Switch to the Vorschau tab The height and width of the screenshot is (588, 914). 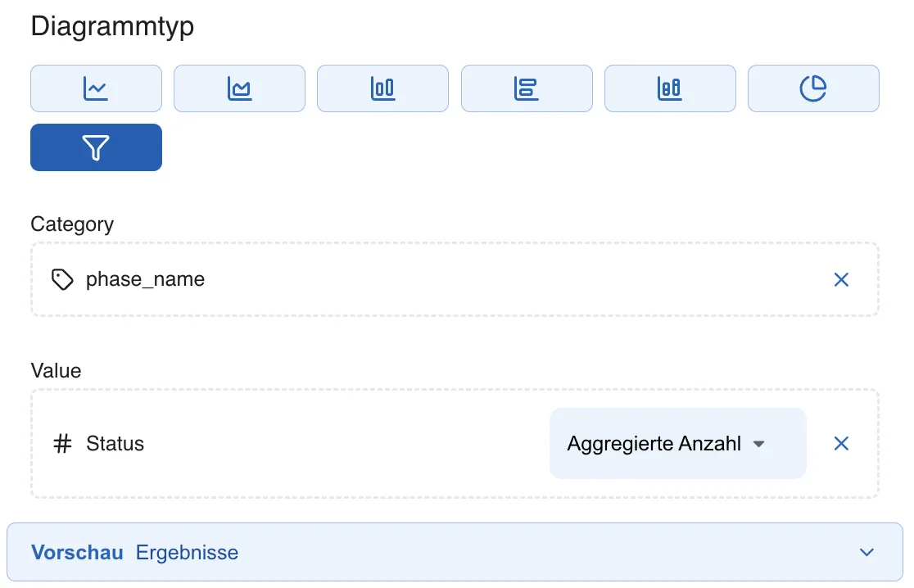[77, 553]
